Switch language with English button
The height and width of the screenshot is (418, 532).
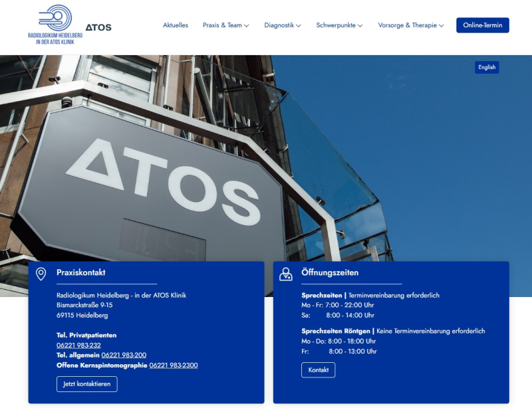[x=487, y=67]
